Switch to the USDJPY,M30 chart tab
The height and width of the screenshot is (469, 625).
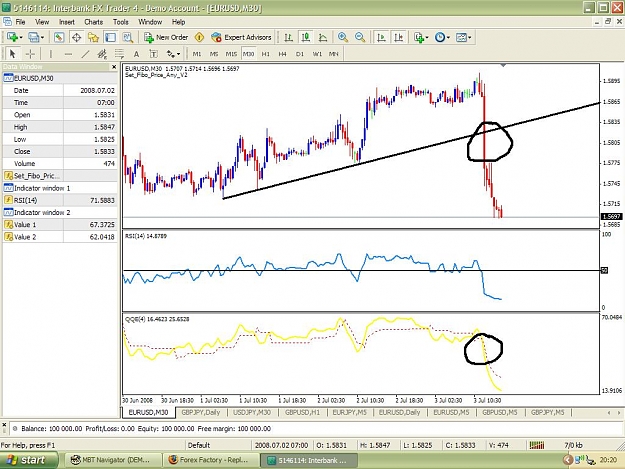click(252, 412)
